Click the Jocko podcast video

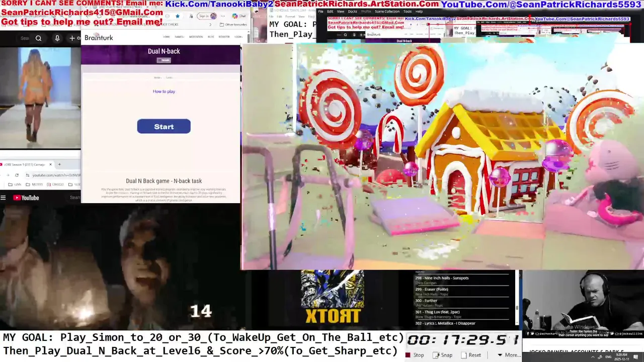584,303
